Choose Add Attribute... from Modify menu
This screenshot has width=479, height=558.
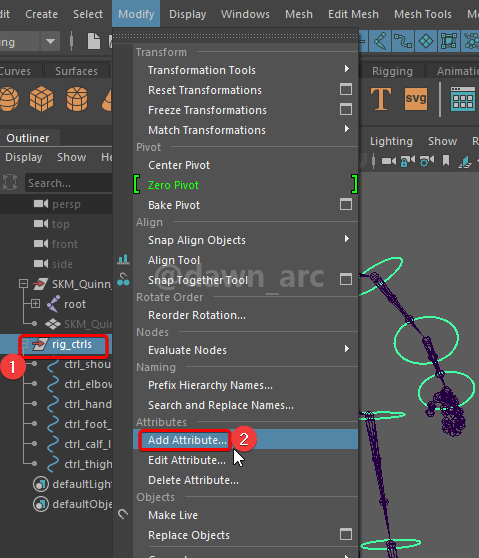point(246,440)
